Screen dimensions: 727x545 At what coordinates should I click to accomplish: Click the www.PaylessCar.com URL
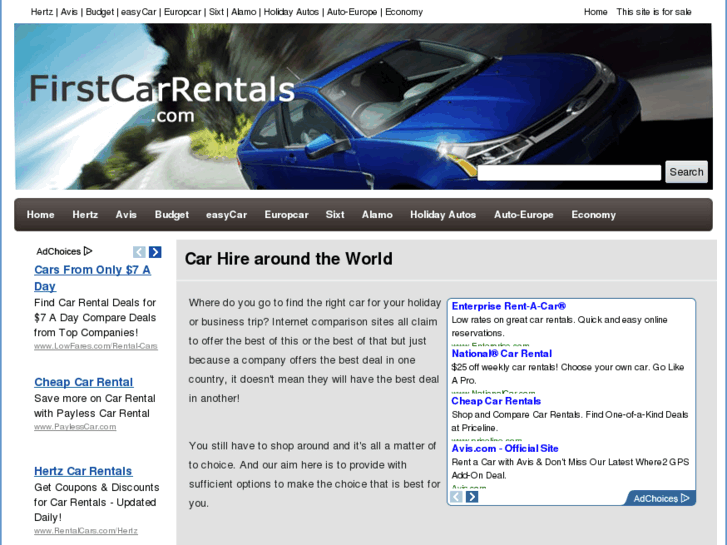(75, 427)
